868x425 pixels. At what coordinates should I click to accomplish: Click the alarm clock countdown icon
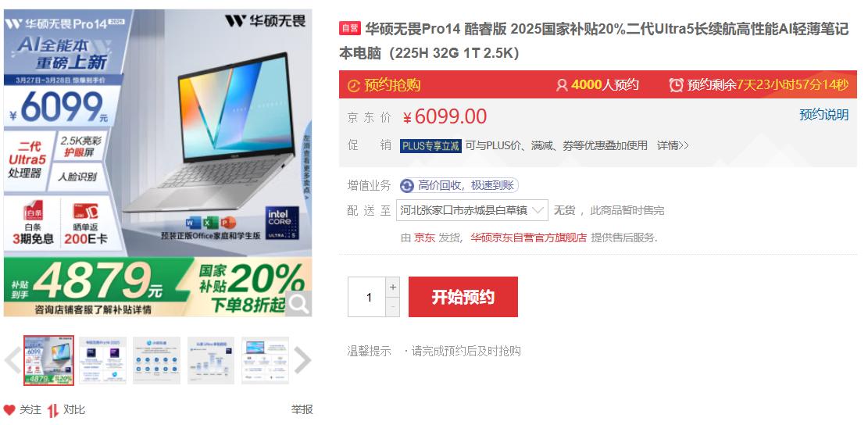676,84
